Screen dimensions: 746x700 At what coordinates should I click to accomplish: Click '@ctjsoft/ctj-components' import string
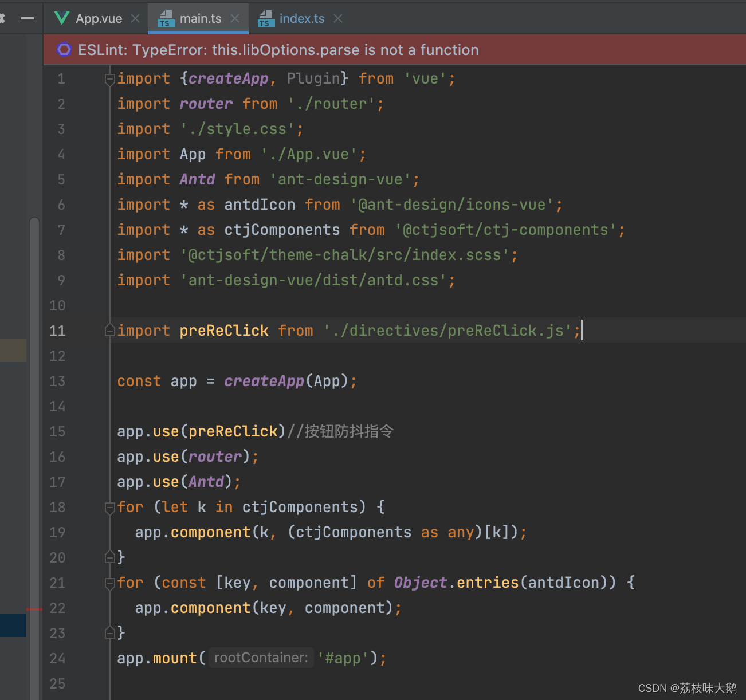[506, 230]
